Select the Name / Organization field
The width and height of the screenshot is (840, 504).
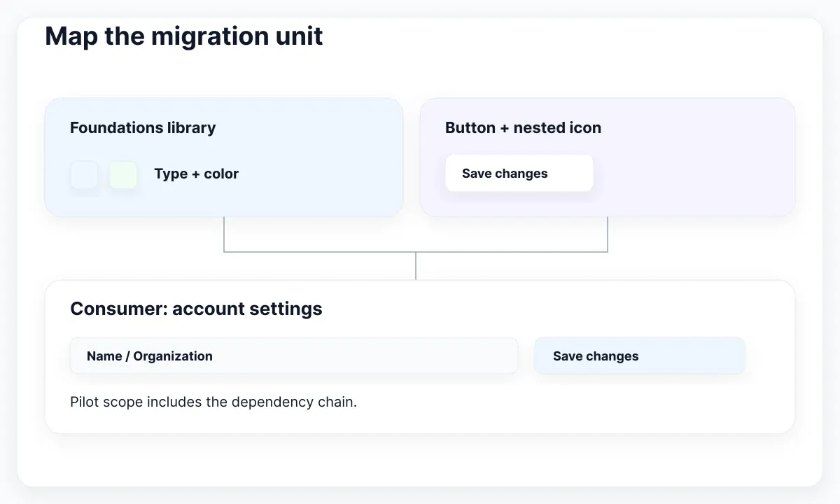(x=294, y=356)
